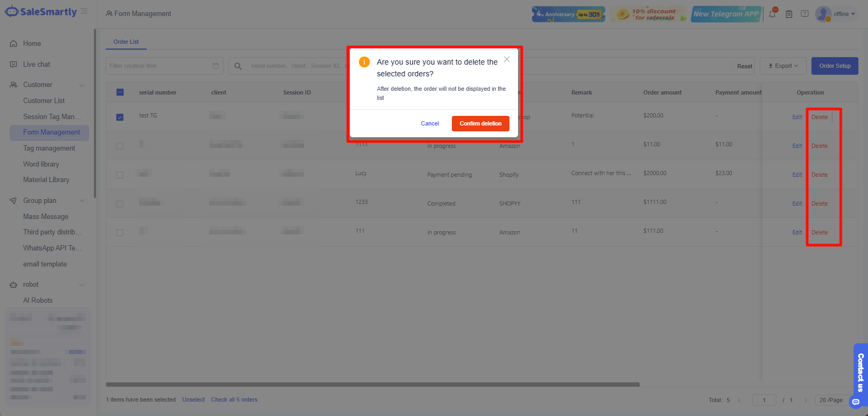Click the page number input box

pos(764,400)
